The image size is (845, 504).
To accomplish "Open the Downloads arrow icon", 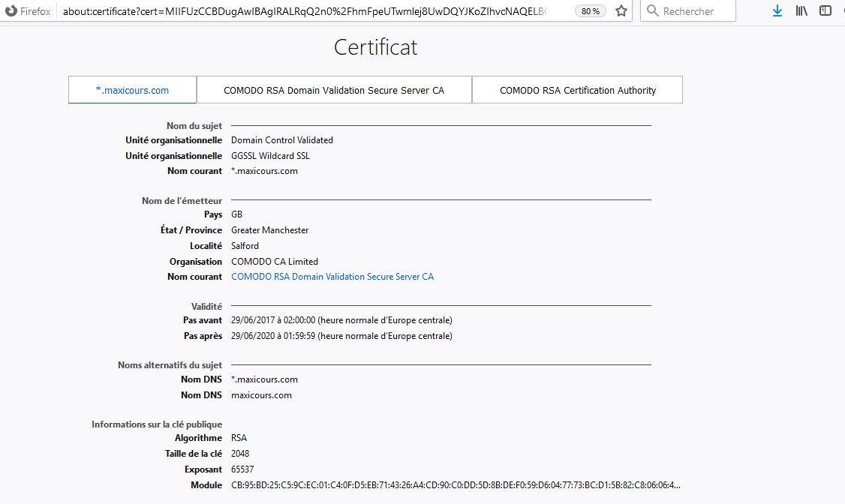I will click(777, 10).
